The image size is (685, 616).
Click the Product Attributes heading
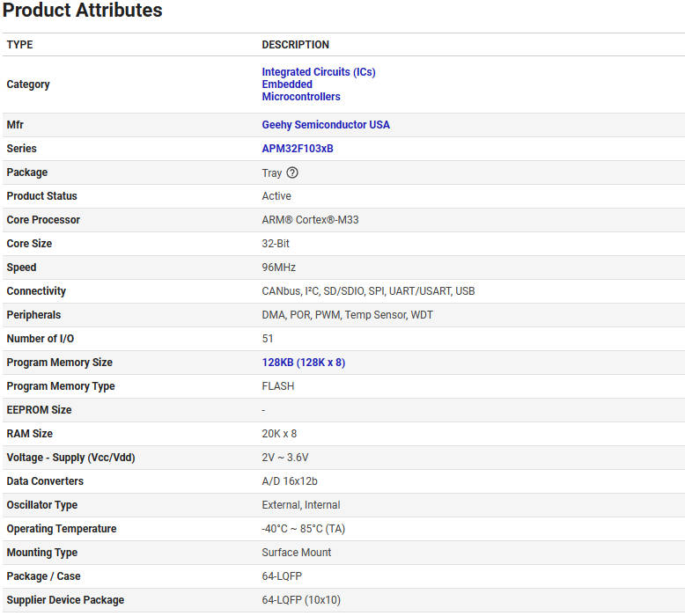[82, 11]
